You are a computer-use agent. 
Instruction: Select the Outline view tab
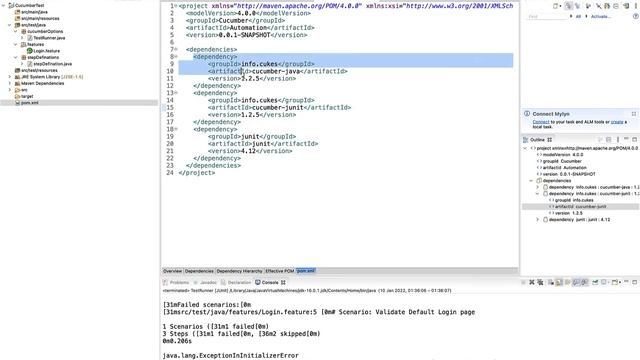pyautogui.click(x=537, y=140)
